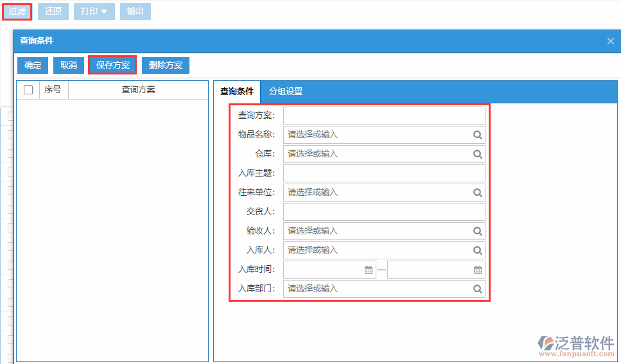Click the search icon in 仓库 field
Viewport: 621px width, 364px height.
pyautogui.click(x=478, y=154)
